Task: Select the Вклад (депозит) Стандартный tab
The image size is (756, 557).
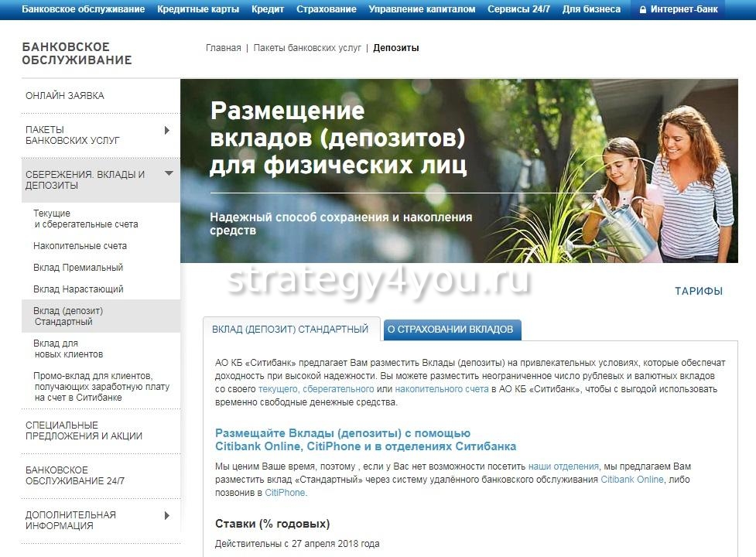Action: point(290,330)
